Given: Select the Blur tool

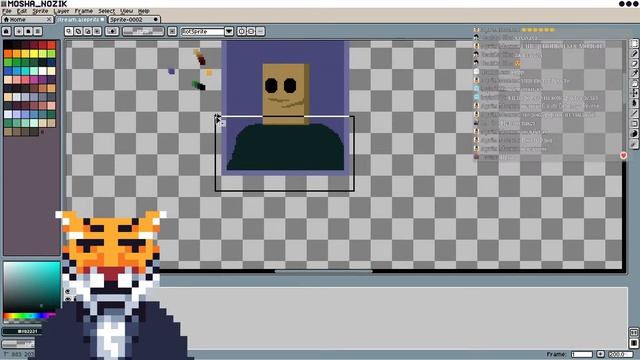Looking at the screenshot, I should 634,144.
